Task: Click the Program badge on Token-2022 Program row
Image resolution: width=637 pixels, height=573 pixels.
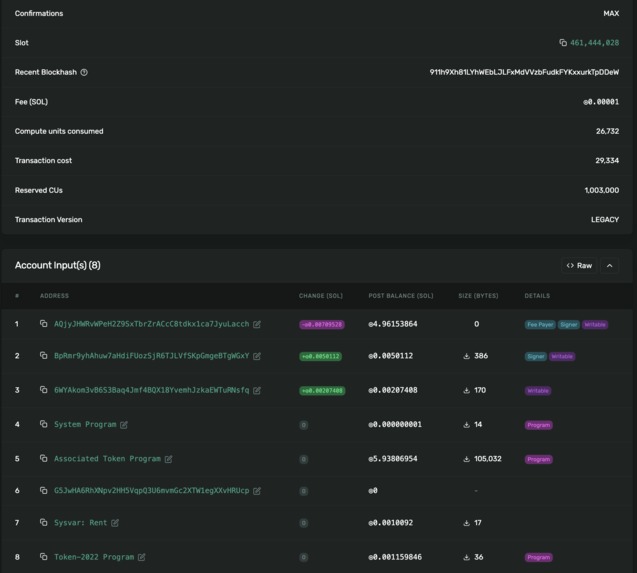Action: (x=538, y=557)
